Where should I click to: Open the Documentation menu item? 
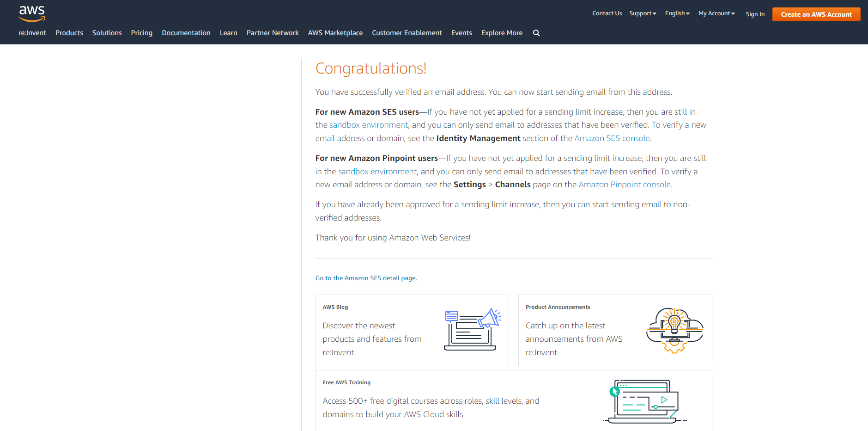tap(186, 33)
